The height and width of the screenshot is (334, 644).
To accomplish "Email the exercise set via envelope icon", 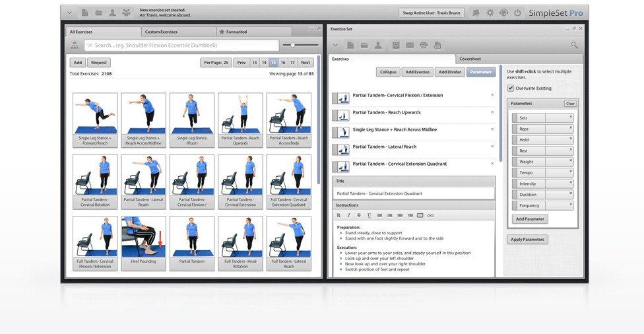I will 410,45.
